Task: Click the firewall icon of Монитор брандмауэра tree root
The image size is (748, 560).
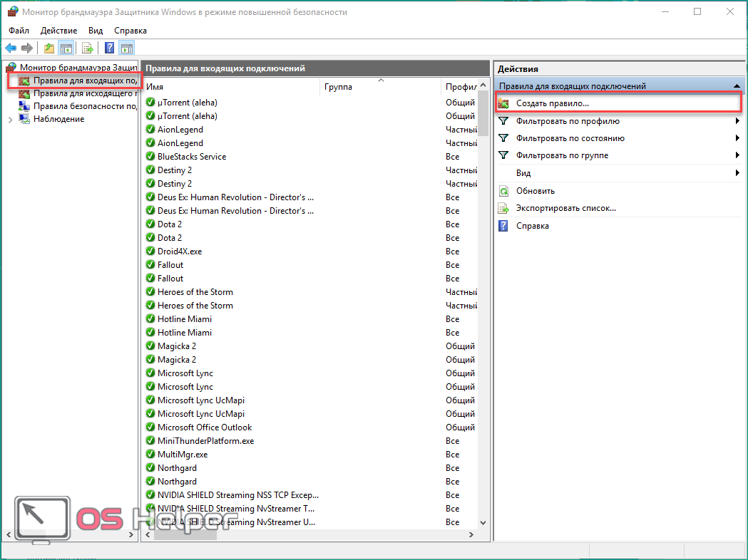Action: coord(11,67)
